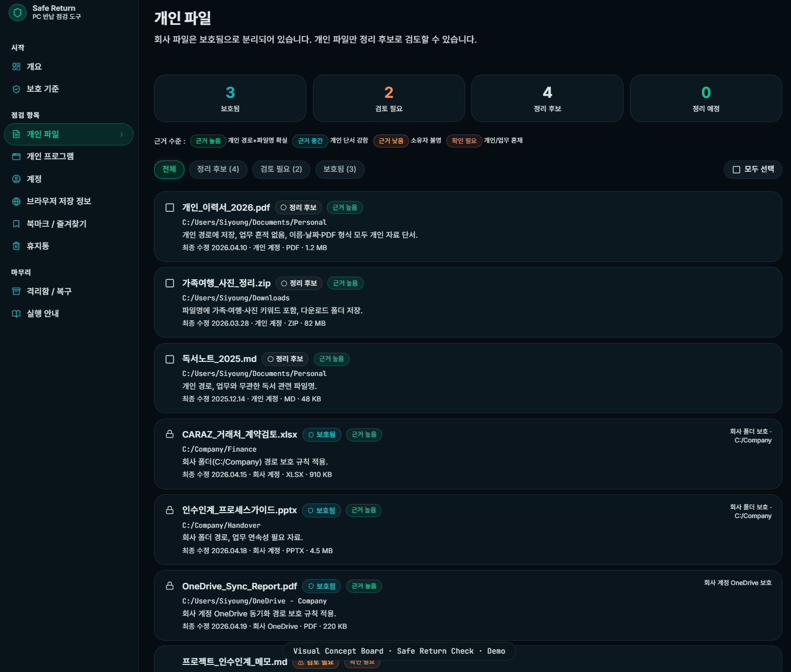Toggle the 모두 선택 checkbox button

(753, 170)
